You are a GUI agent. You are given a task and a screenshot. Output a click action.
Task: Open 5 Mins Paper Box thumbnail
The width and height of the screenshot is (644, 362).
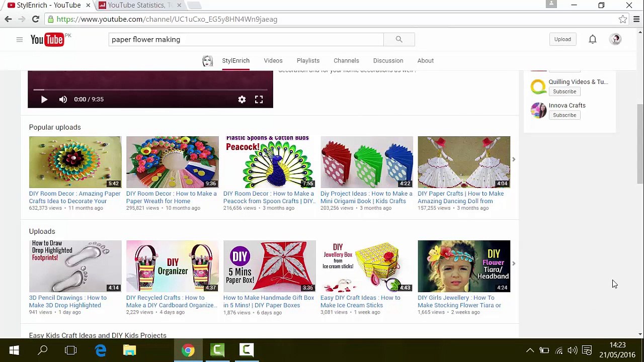click(270, 266)
